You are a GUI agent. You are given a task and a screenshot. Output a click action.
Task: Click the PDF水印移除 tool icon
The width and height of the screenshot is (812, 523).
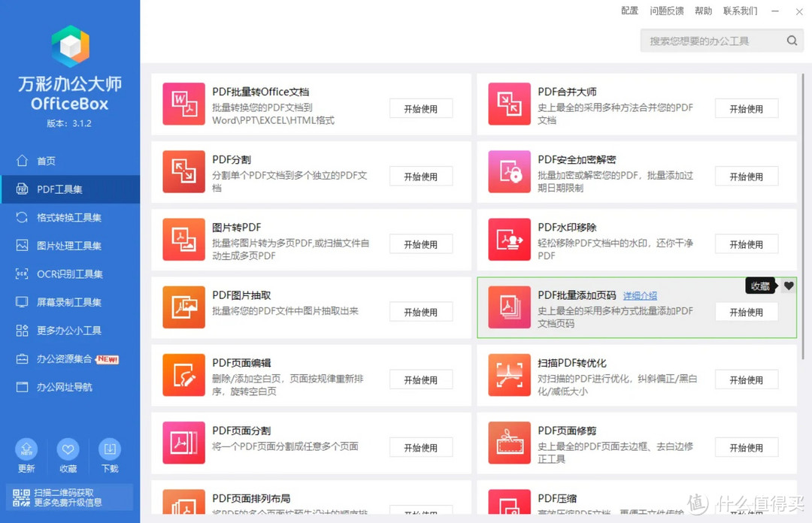tap(509, 239)
